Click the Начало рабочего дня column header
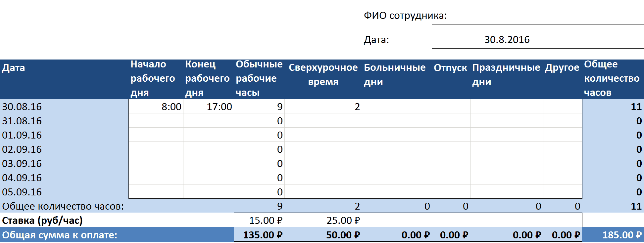Viewport: 644px width, 243px height. point(155,79)
